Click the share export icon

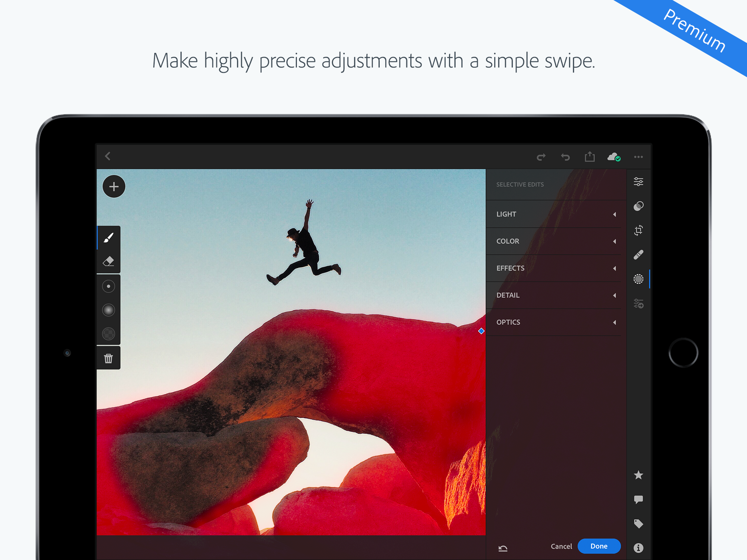589,157
